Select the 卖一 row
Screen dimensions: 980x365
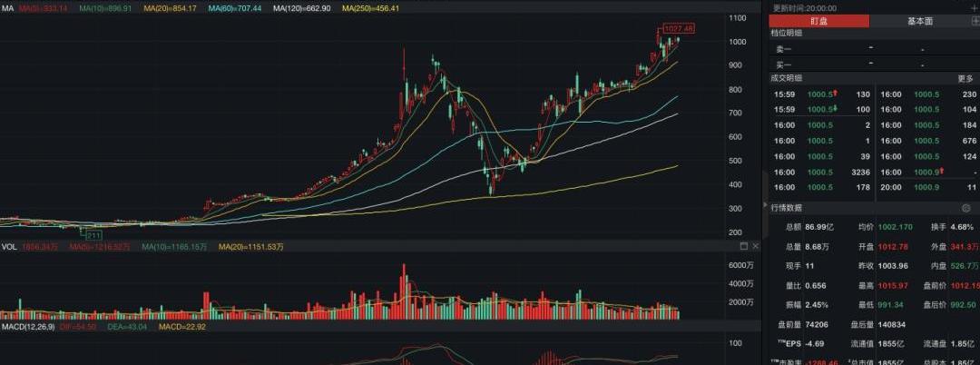(872, 49)
